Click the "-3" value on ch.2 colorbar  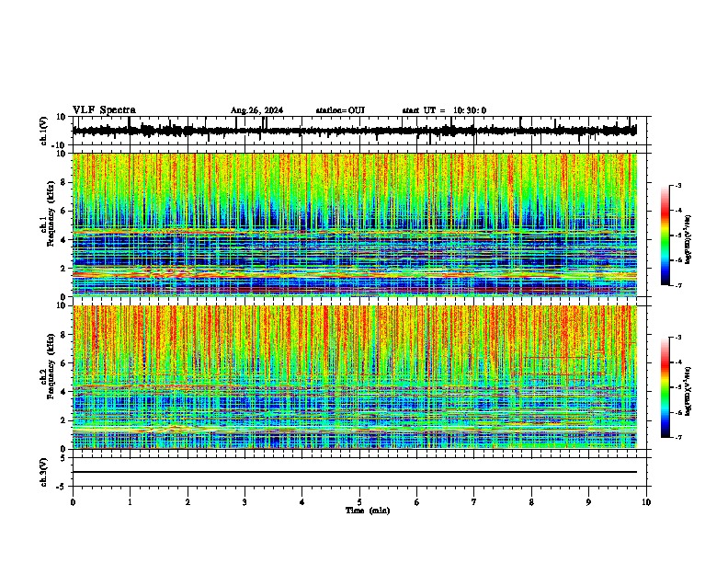coord(677,338)
